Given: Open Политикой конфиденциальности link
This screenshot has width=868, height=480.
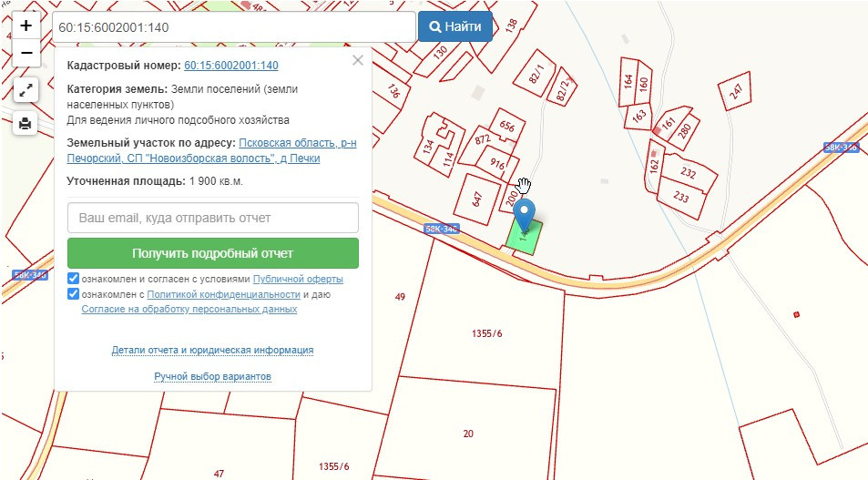Looking at the screenshot, I should pyautogui.click(x=224, y=294).
